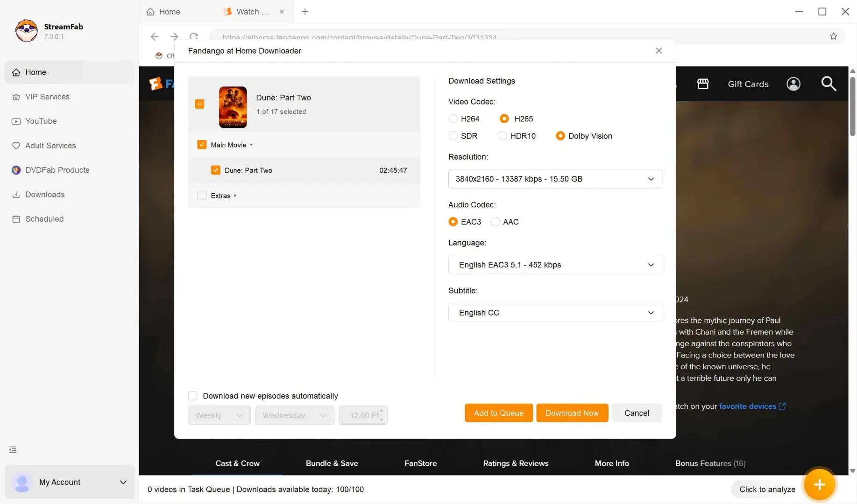Select the H265 video codec

504,119
